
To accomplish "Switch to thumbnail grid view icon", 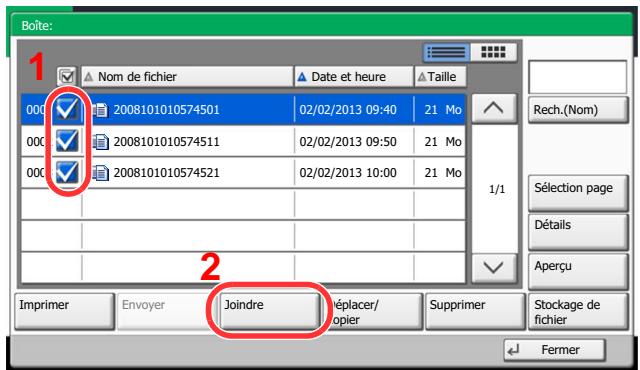I will click(493, 53).
